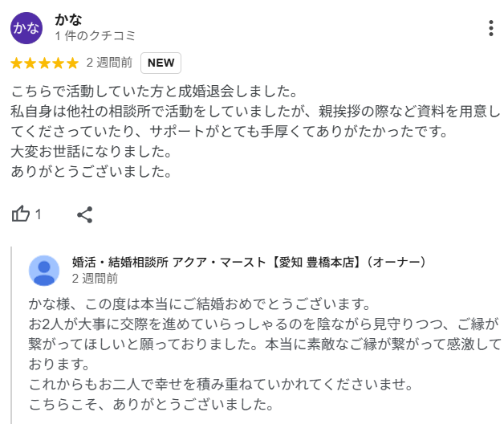The height and width of the screenshot is (424, 504).
Task: Click the five-star rating icons
Action: coord(44,63)
